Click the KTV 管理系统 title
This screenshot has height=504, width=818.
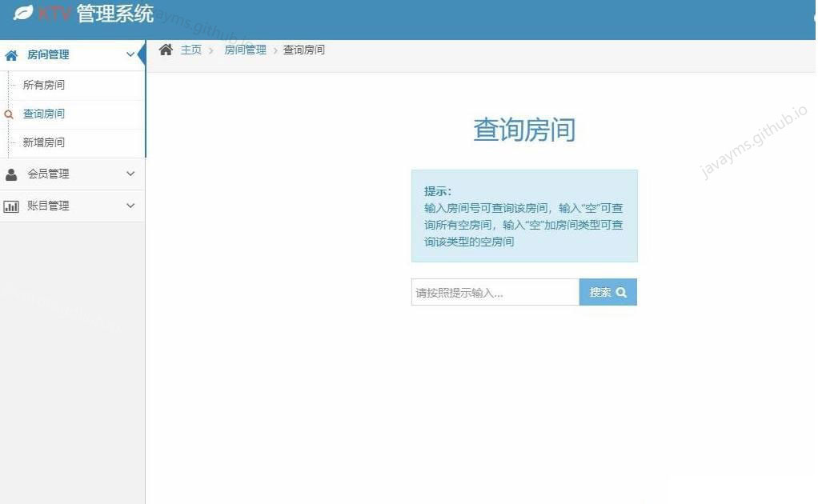[x=96, y=14]
